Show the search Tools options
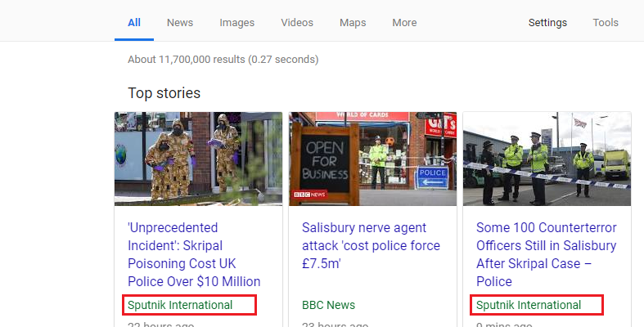The height and width of the screenshot is (327, 644). (x=606, y=23)
